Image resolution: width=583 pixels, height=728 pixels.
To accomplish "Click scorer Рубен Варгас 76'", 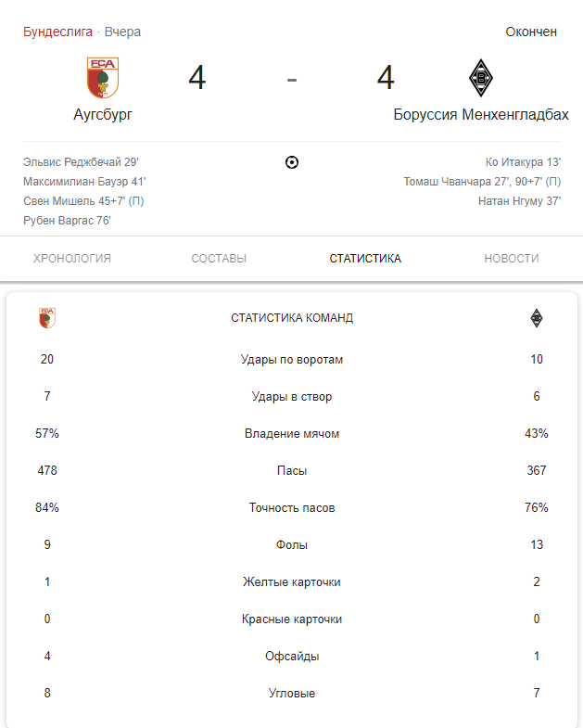I will [x=67, y=221].
